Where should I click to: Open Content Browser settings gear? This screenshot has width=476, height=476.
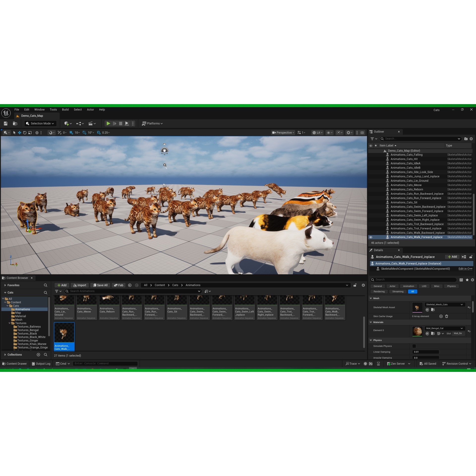(x=363, y=285)
